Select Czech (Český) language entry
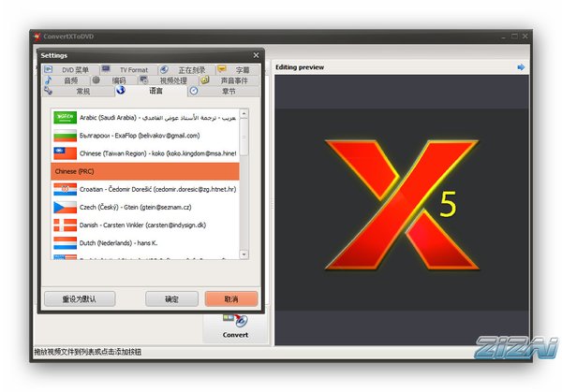The width and height of the screenshot is (562, 392). pyautogui.click(x=145, y=207)
